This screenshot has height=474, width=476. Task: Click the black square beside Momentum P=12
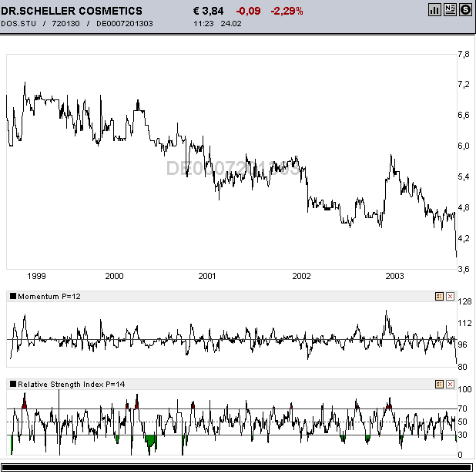(x=13, y=296)
